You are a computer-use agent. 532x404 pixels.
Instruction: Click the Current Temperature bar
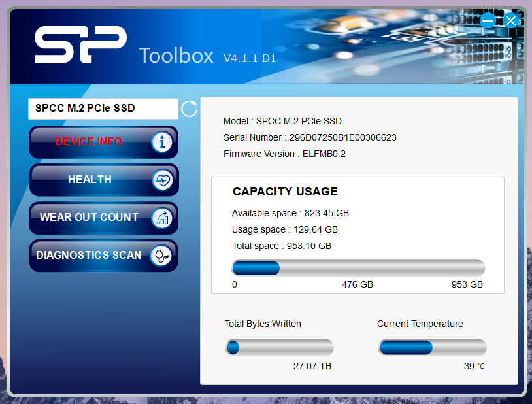432,347
